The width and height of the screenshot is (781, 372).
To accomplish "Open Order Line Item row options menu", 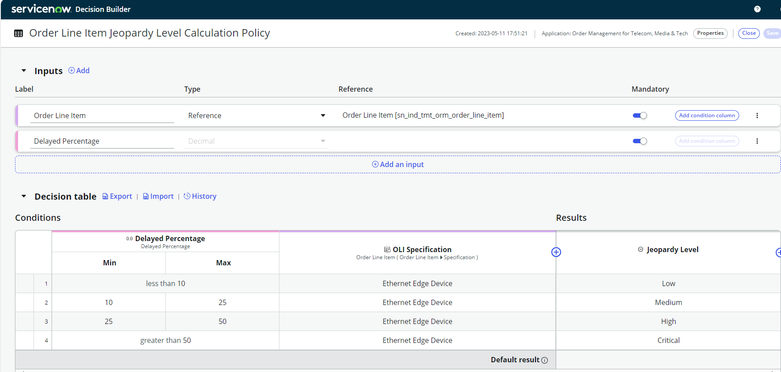I will click(x=757, y=116).
